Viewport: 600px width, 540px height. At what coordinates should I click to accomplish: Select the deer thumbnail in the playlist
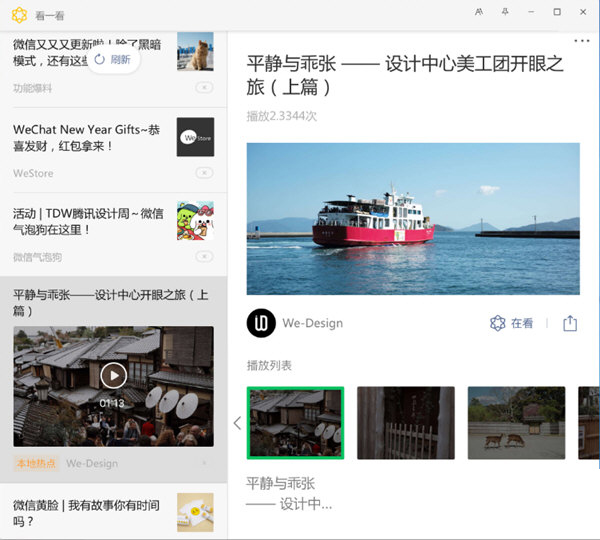pos(516,423)
